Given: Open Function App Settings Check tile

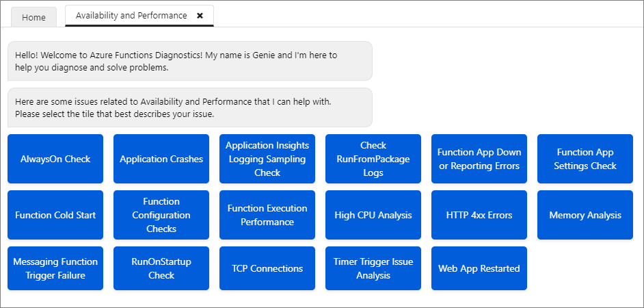Looking at the screenshot, I should (585, 159).
